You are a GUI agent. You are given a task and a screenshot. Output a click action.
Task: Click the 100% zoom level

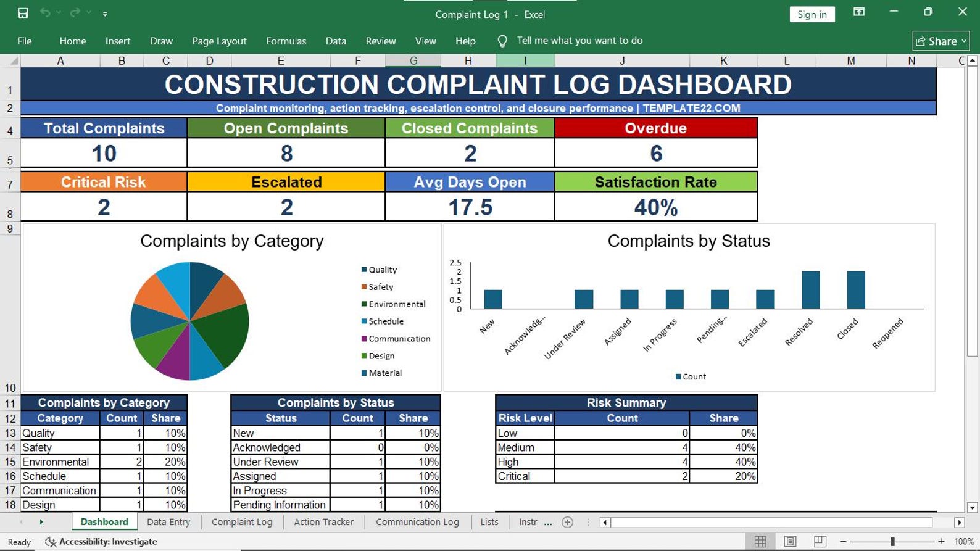point(964,542)
